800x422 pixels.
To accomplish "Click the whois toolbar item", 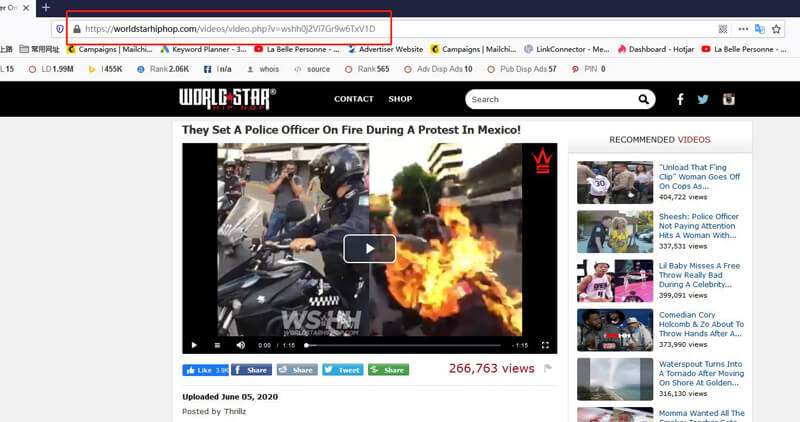I will 263,69.
